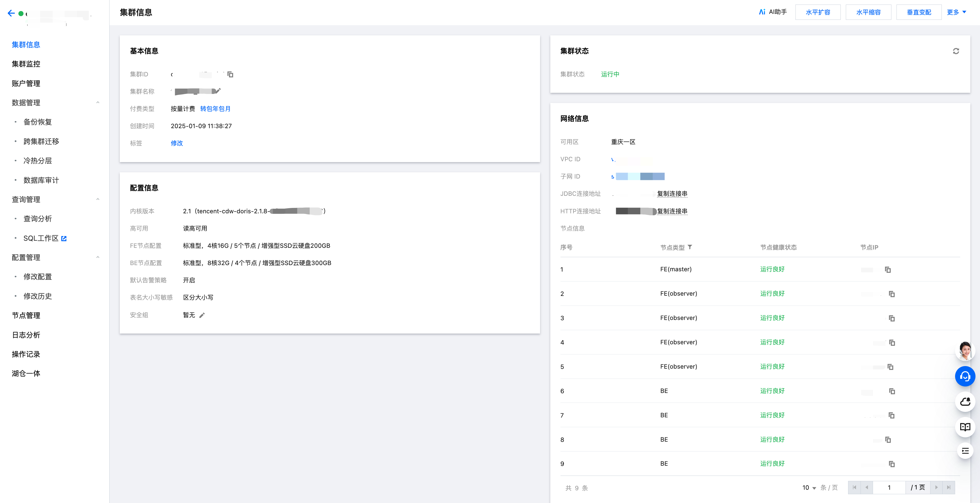Collapse the 数据管理 sidebar section

(x=98, y=103)
